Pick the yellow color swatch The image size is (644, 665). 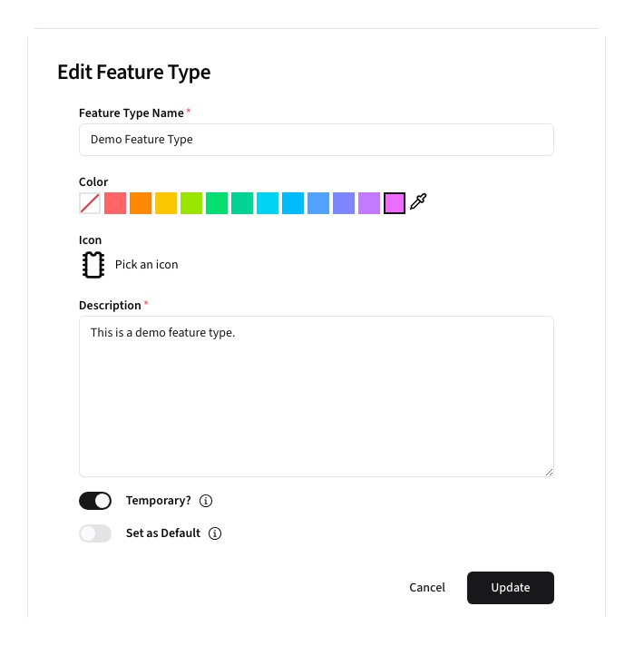coord(166,203)
